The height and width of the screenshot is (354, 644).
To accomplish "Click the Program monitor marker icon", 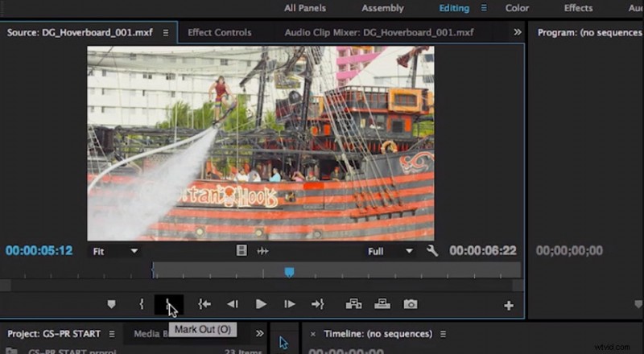I will 638,304.
